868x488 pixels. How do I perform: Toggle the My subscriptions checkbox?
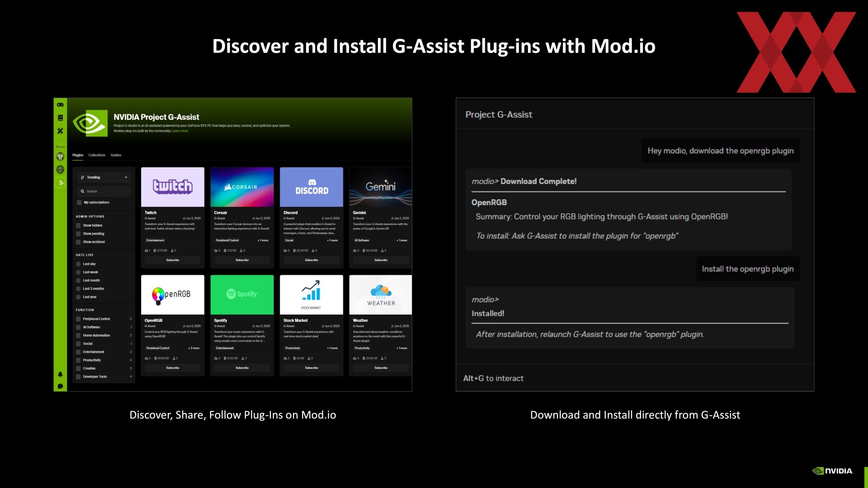click(x=79, y=202)
